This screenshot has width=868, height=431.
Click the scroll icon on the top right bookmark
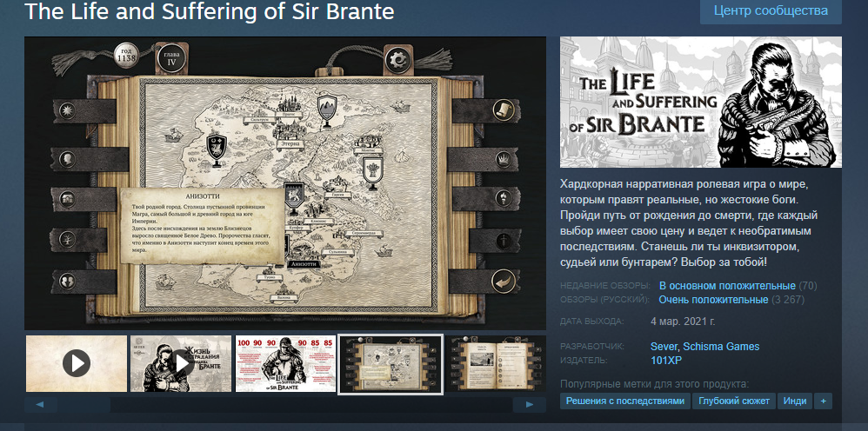[504, 109]
